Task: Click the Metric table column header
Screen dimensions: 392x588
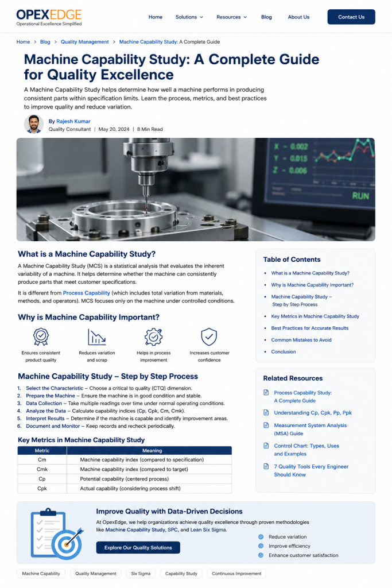Action: click(42, 450)
